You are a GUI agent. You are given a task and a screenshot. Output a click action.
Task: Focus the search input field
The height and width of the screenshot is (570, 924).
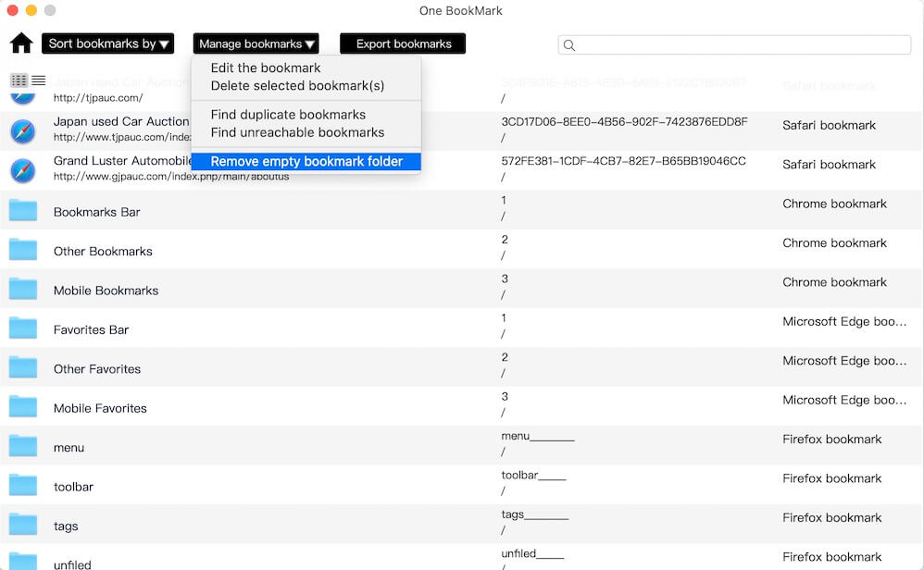coord(734,45)
